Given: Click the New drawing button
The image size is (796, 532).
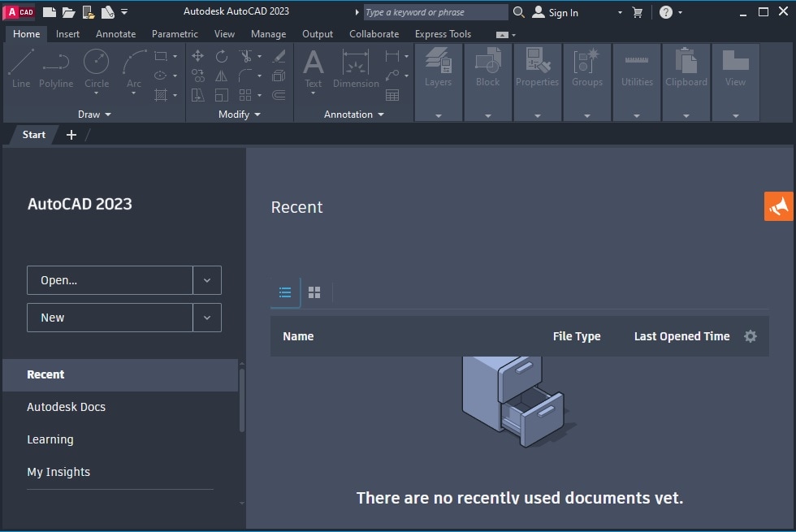Looking at the screenshot, I should 110,318.
